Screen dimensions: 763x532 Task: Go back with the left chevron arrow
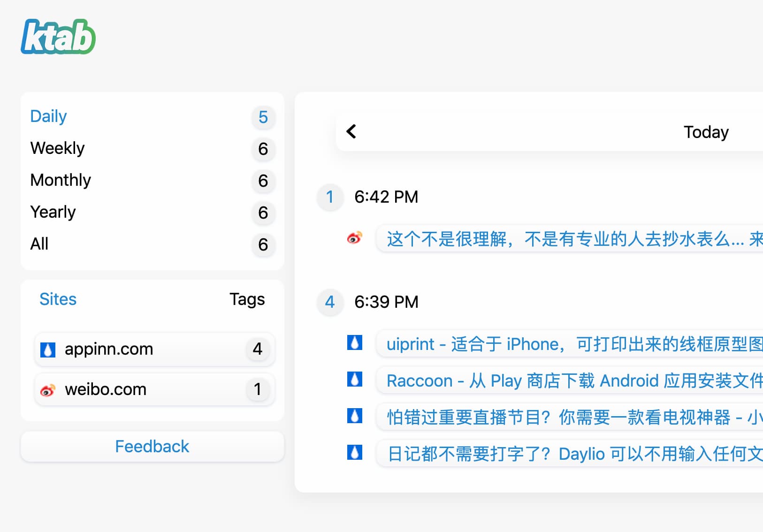pyautogui.click(x=351, y=131)
